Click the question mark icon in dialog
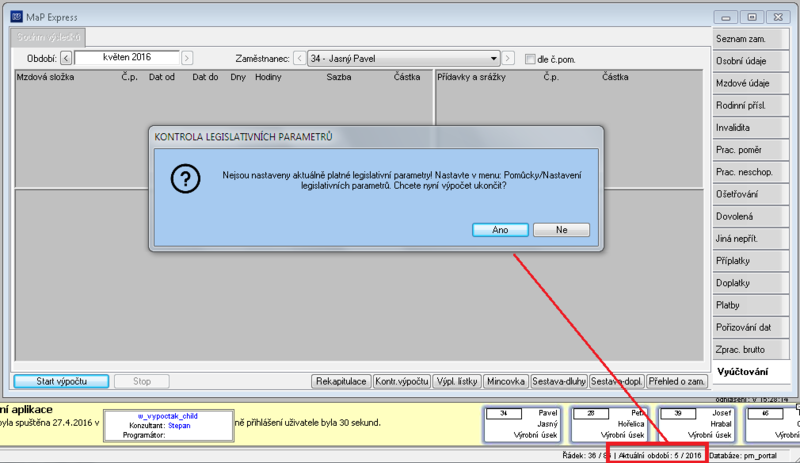 click(x=185, y=179)
